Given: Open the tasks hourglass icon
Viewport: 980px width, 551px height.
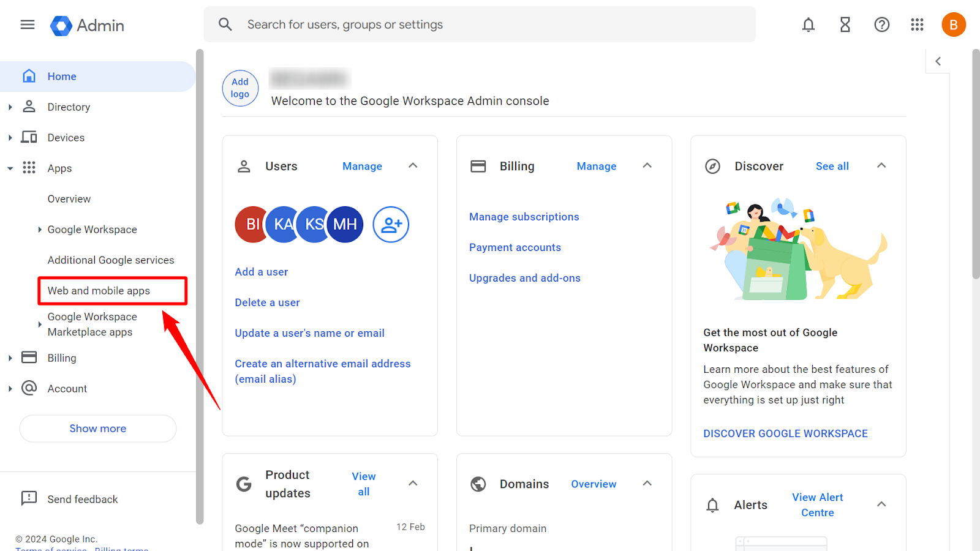Looking at the screenshot, I should click(x=845, y=24).
